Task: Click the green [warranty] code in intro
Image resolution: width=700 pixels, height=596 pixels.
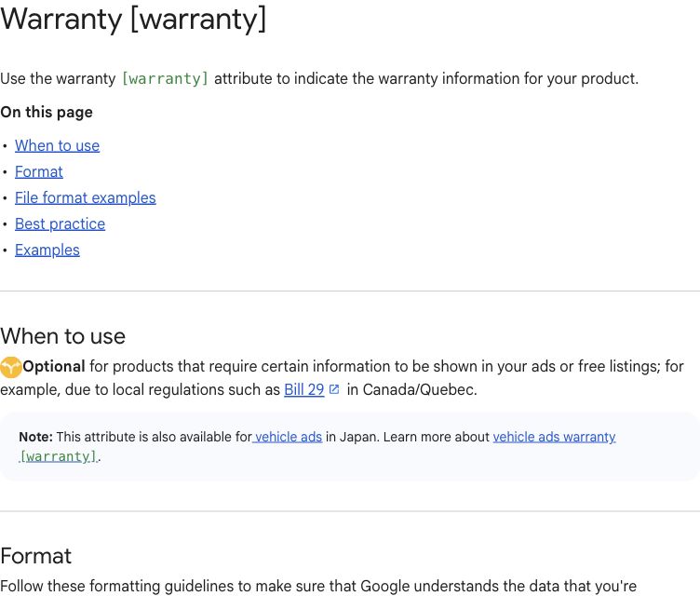Action: pyautogui.click(x=165, y=78)
